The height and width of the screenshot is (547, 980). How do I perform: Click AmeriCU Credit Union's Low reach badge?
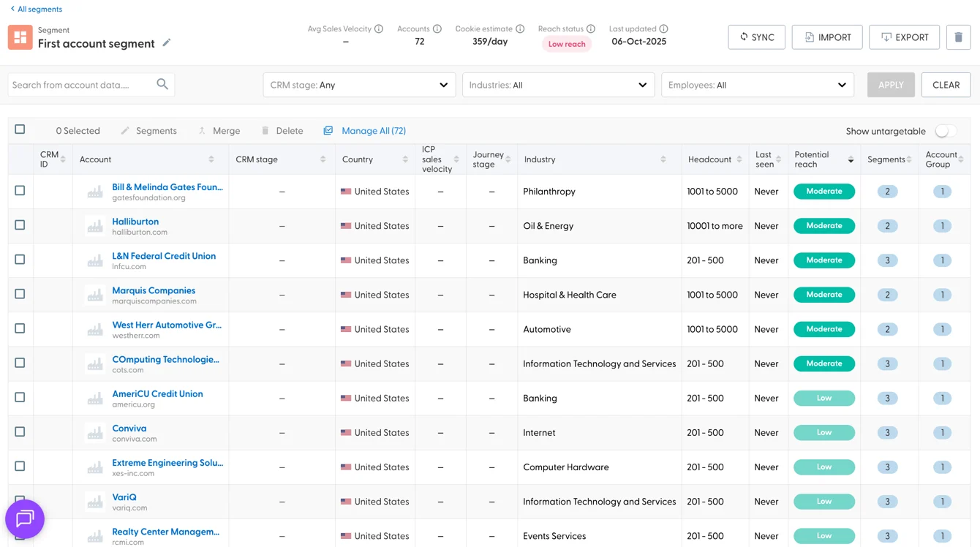point(824,398)
